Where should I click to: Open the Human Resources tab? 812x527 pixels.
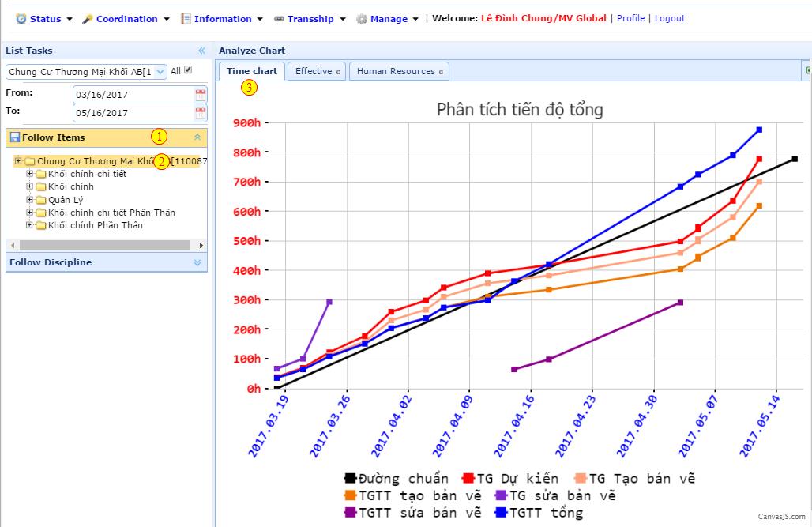(399, 72)
